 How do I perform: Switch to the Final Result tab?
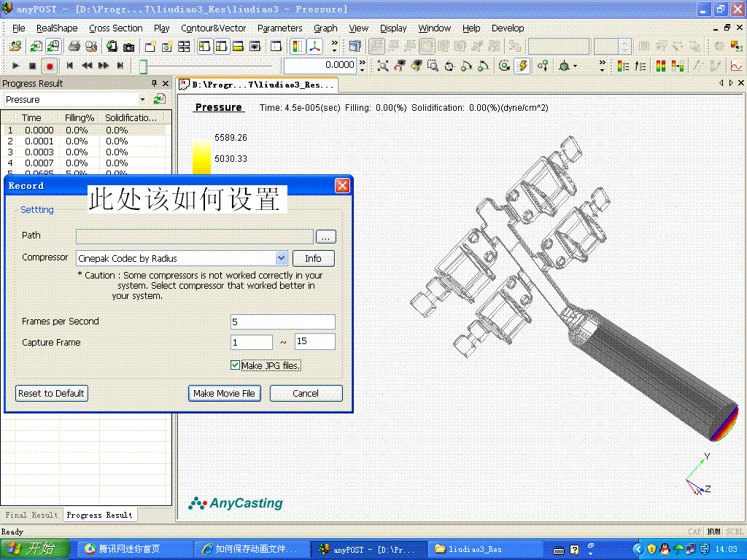(x=31, y=515)
